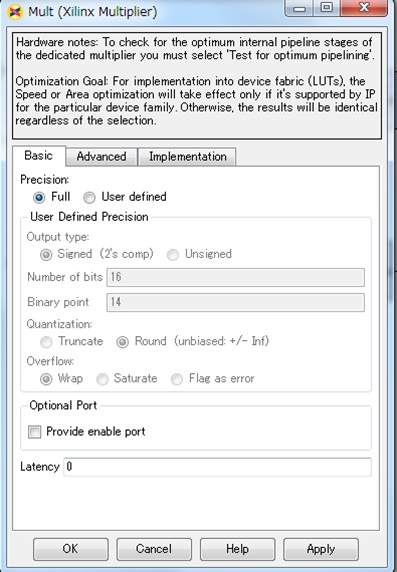Open the Implementation tab

[188, 157]
